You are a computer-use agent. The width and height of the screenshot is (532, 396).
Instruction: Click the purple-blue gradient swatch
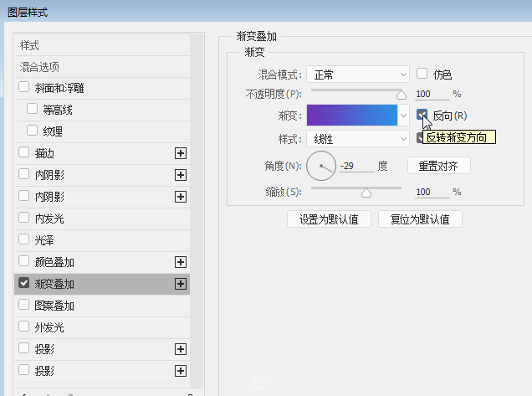[x=351, y=116]
